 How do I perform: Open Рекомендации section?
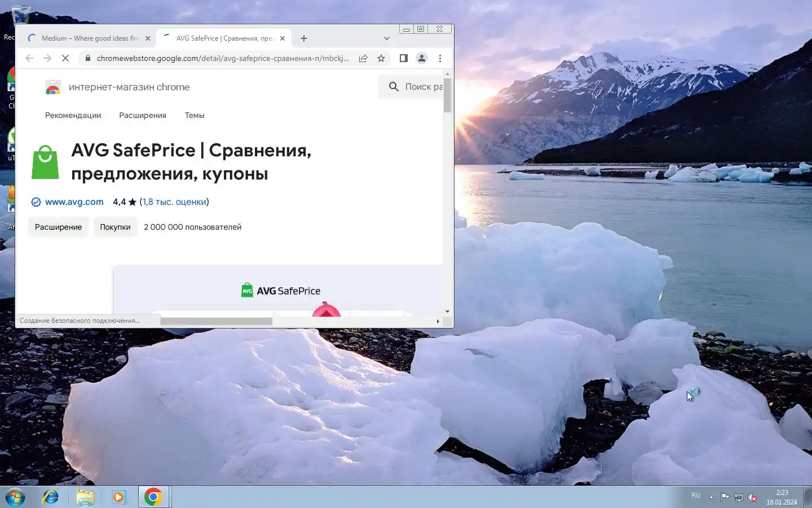click(x=73, y=115)
